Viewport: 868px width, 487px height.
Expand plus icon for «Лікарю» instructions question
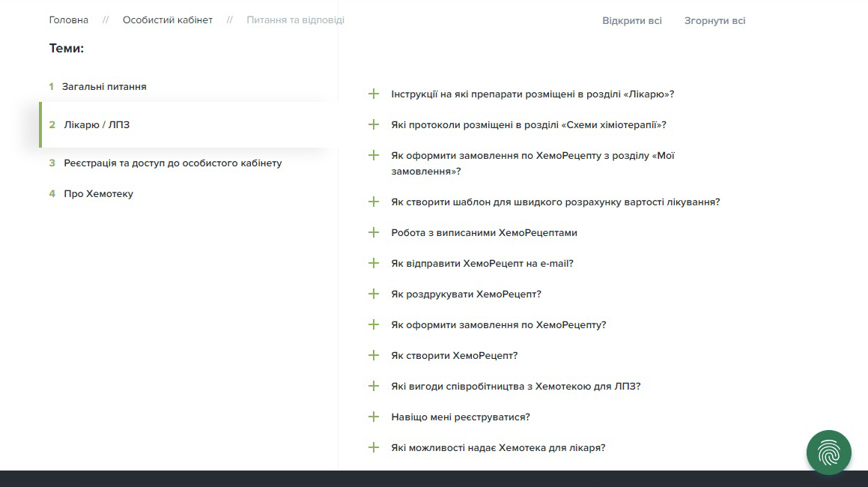(374, 94)
